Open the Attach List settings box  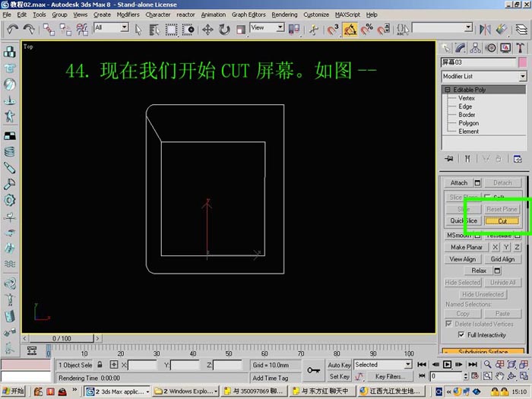coord(478,183)
